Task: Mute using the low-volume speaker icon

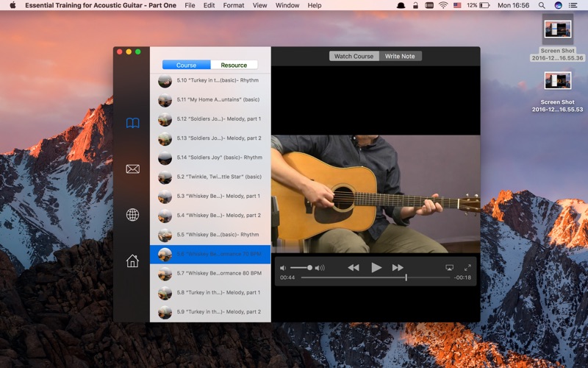Action: point(283,268)
